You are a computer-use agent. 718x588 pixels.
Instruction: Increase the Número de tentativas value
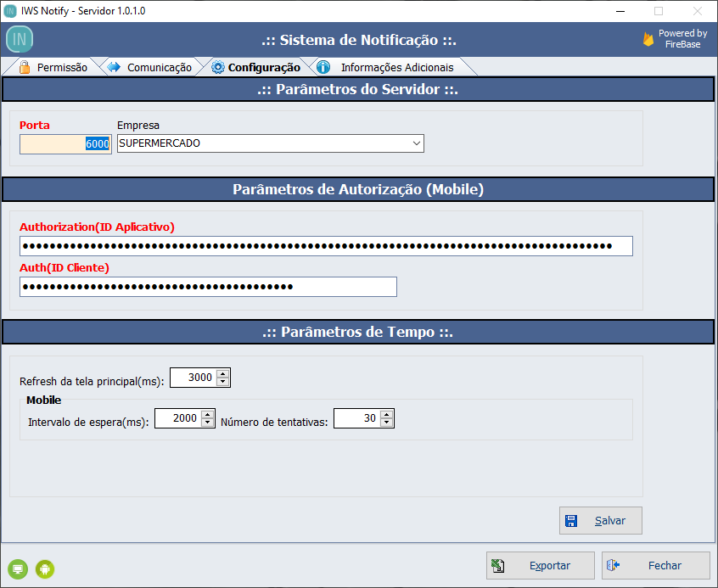(387, 414)
